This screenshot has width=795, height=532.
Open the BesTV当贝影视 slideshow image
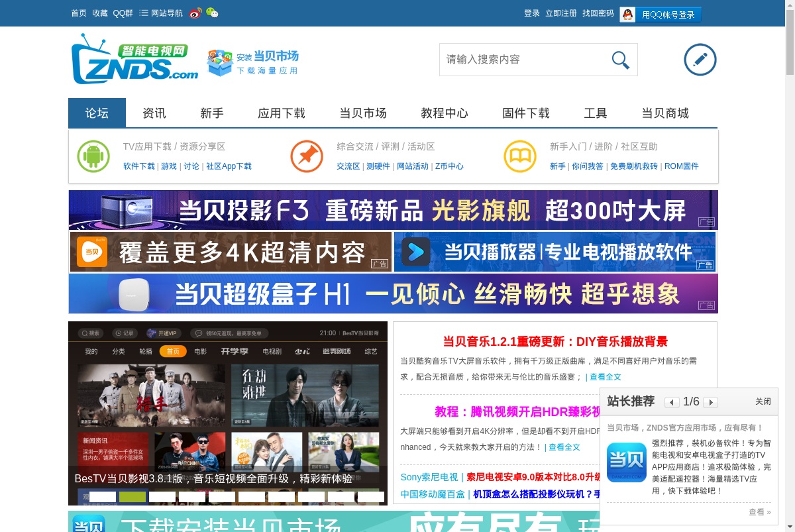point(228,413)
